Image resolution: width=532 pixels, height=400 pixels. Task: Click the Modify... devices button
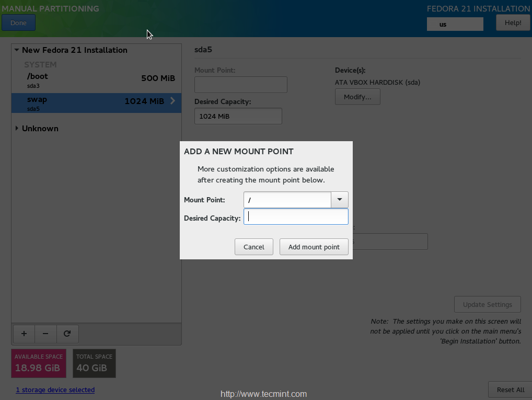[357, 97]
